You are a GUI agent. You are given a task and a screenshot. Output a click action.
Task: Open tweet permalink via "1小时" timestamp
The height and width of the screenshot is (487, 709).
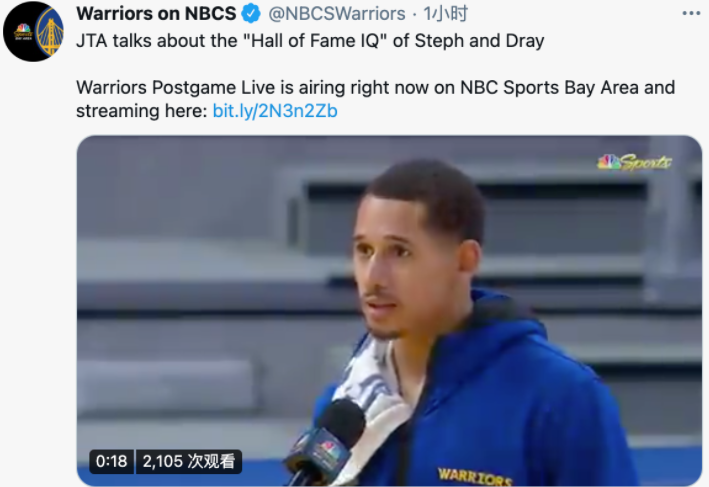click(445, 14)
